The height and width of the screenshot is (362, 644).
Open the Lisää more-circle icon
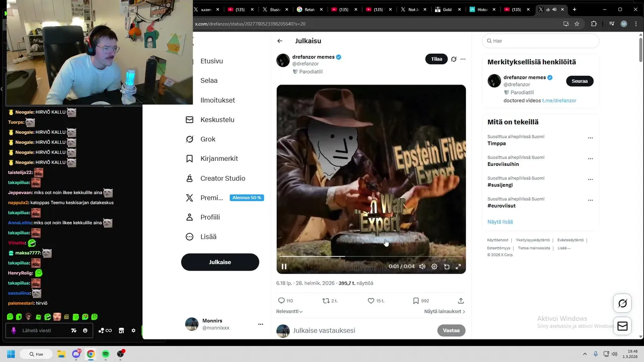190,236
